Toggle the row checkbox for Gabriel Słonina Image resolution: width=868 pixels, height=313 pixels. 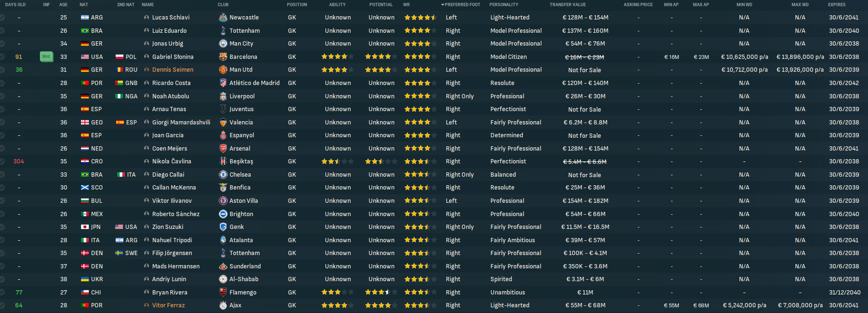[x=2, y=57]
